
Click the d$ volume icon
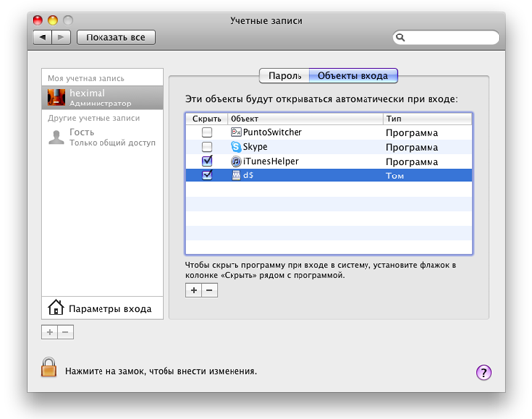pyautogui.click(x=235, y=175)
